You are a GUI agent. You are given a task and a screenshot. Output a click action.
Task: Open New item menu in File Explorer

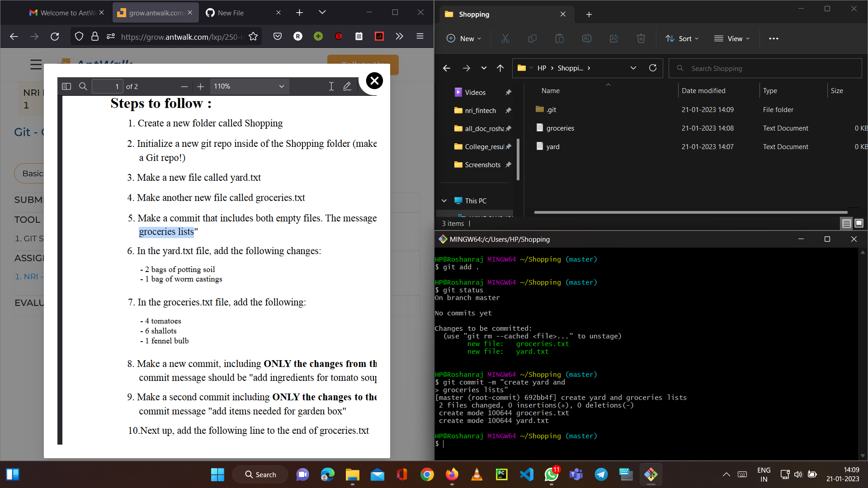pos(464,38)
